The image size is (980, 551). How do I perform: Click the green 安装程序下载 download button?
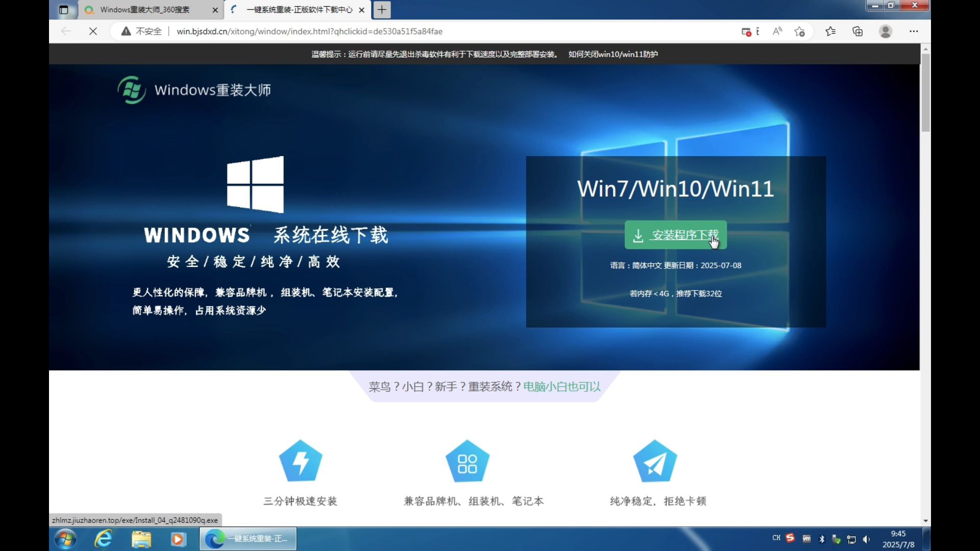click(675, 235)
